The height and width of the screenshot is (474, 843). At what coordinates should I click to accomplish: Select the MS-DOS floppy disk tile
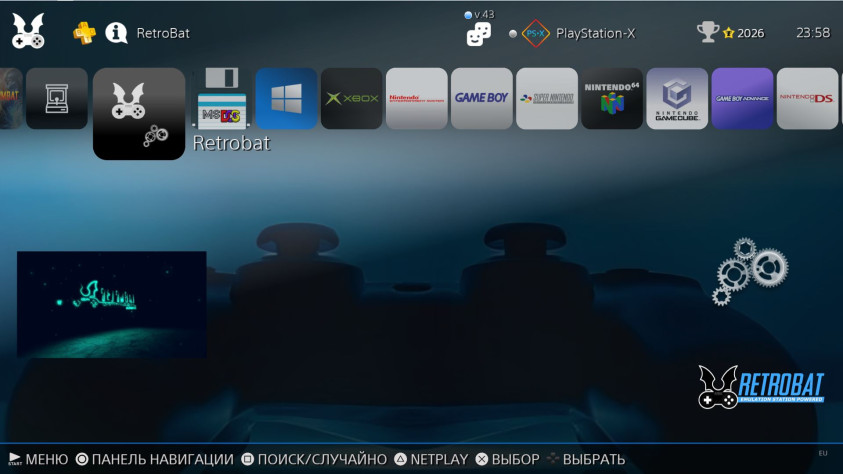(x=222, y=98)
